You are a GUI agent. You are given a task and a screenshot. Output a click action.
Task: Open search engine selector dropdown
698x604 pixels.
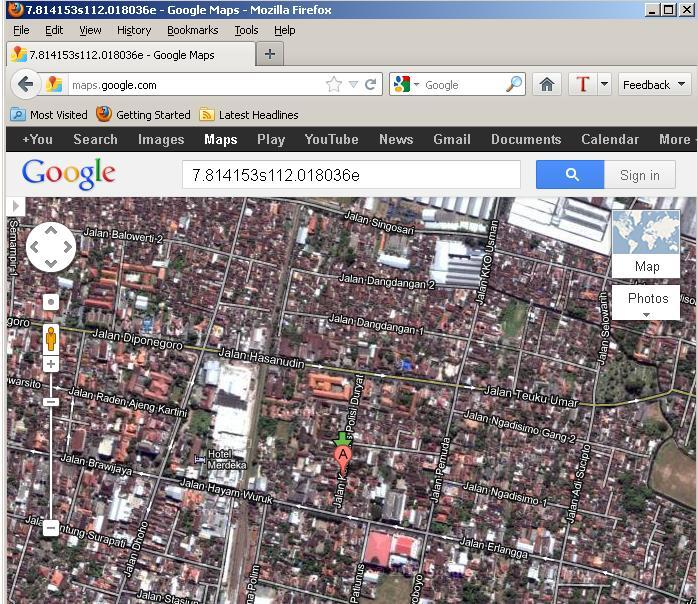tap(417, 84)
